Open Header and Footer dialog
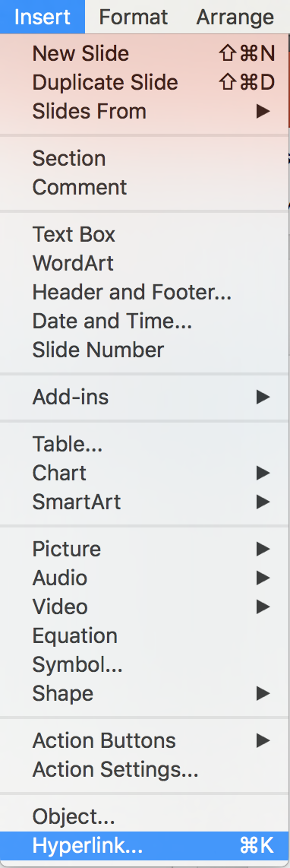The width and height of the screenshot is (290, 868). [x=144, y=292]
